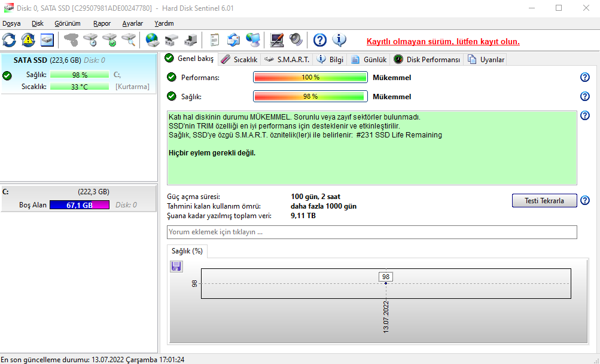Click the disk with magnifying glass icon
The width and height of the screenshot is (600, 364).
tap(129, 40)
